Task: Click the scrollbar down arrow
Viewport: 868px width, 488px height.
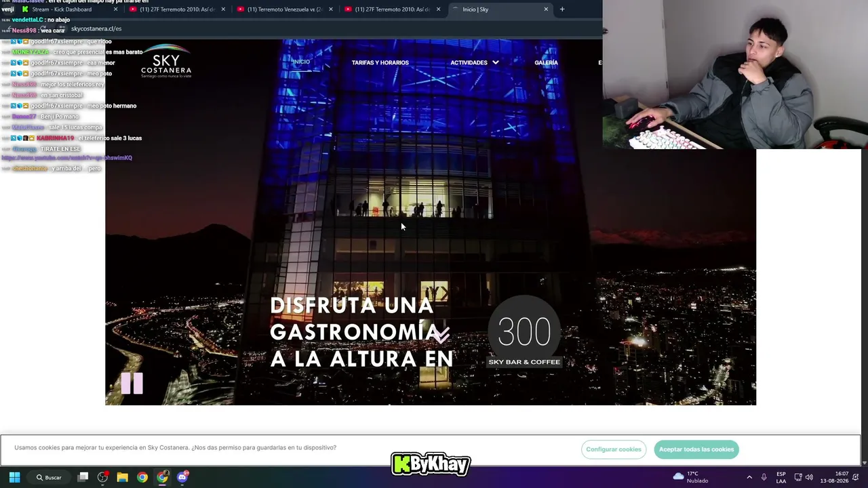Action: tap(864, 462)
